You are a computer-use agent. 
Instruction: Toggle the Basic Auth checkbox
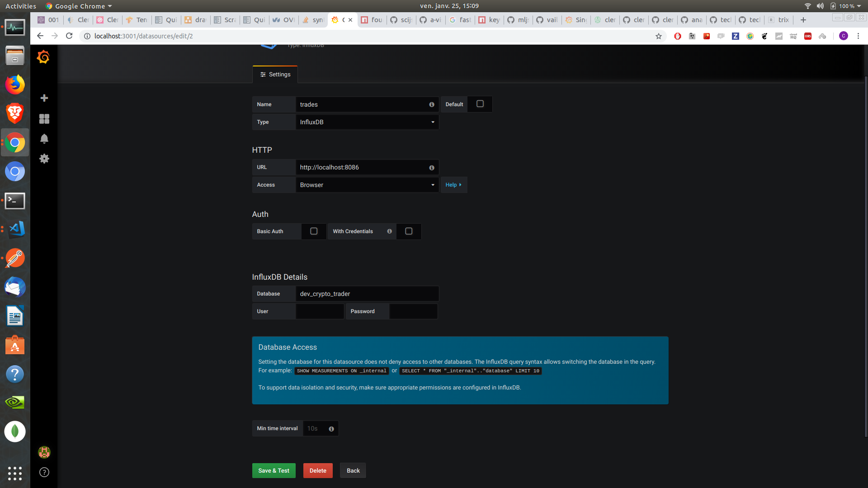pos(314,231)
